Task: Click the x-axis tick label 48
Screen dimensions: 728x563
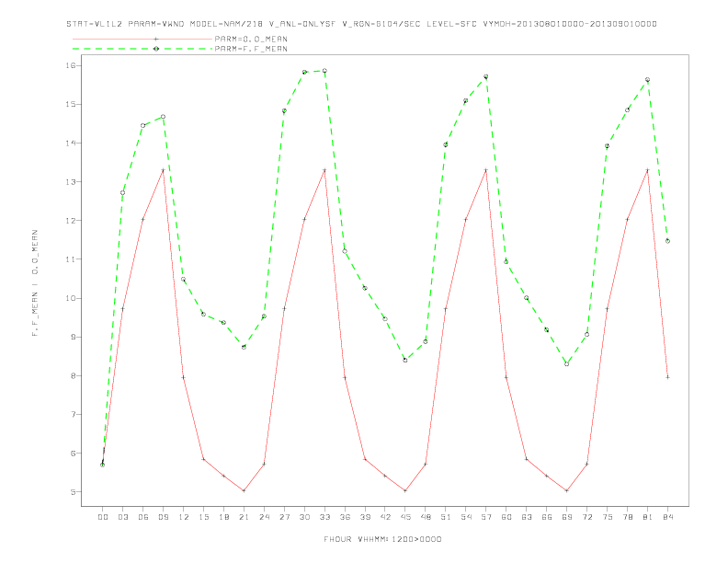Action: (426, 517)
